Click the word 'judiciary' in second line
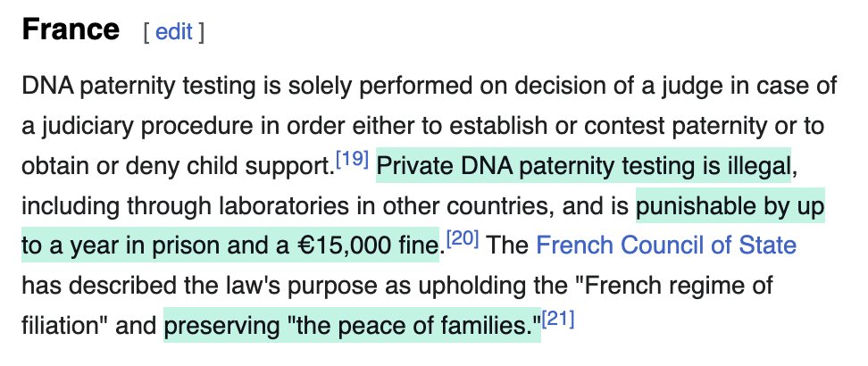The image size is (868, 366). coord(87,127)
